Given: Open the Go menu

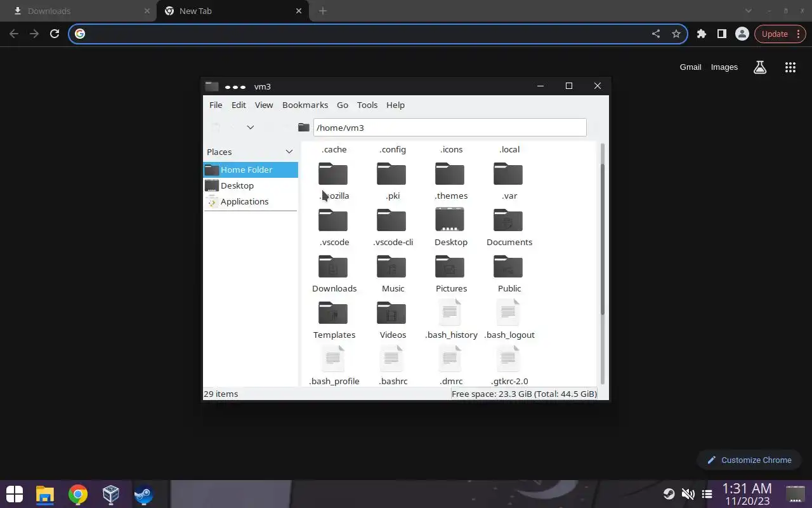Looking at the screenshot, I should (x=343, y=105).
